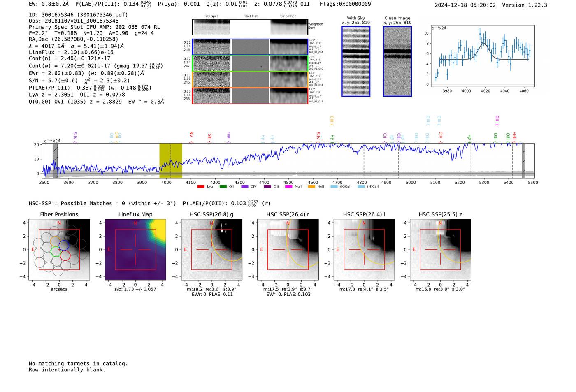Click the 'm:17.3 re:4.1" s:3.5"' caption
The image size is (576, 392).
[x=364, y=289]
